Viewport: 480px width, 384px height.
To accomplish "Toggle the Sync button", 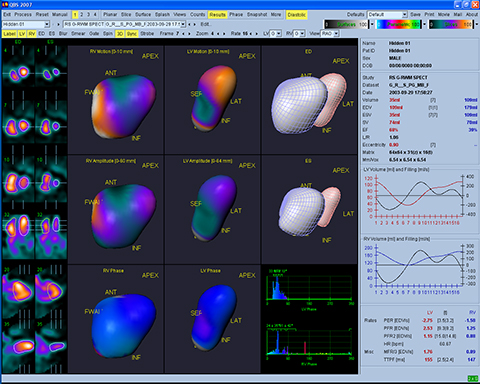I will (132, 34).
